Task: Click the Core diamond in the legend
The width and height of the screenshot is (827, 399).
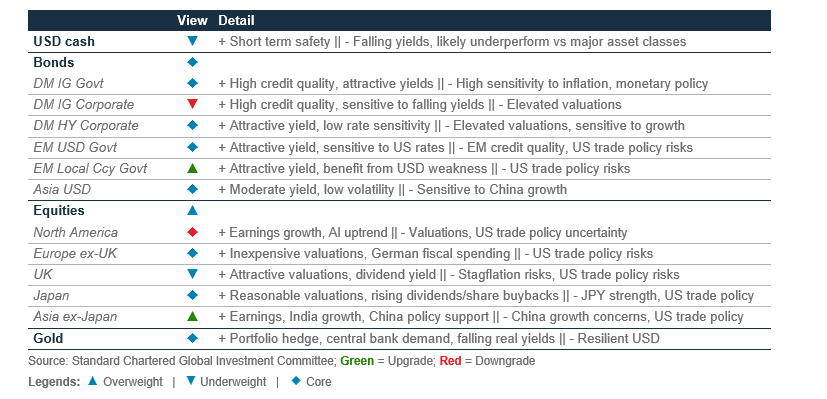Action: pyautogui.click(x=296, y=381)
